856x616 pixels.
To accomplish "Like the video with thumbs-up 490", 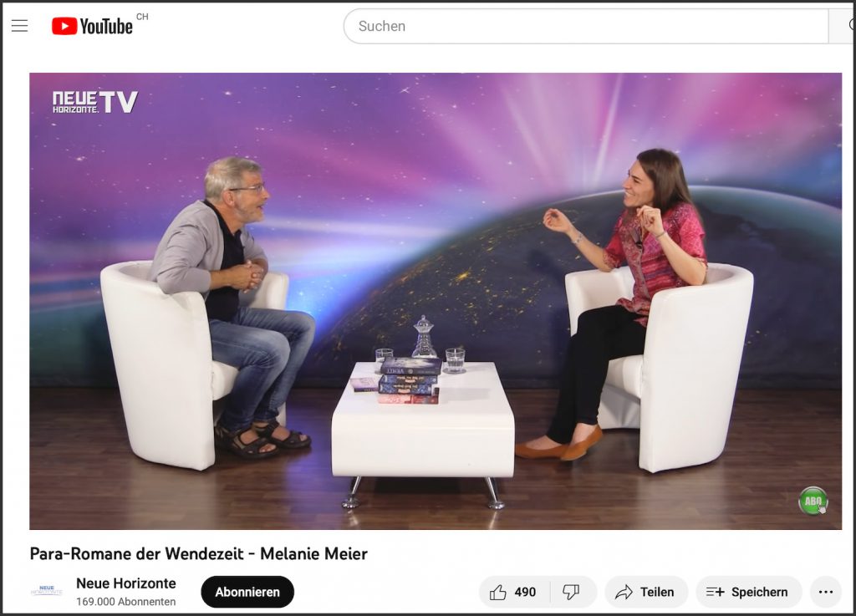I will pyautogui.click(x=513, y=592).
